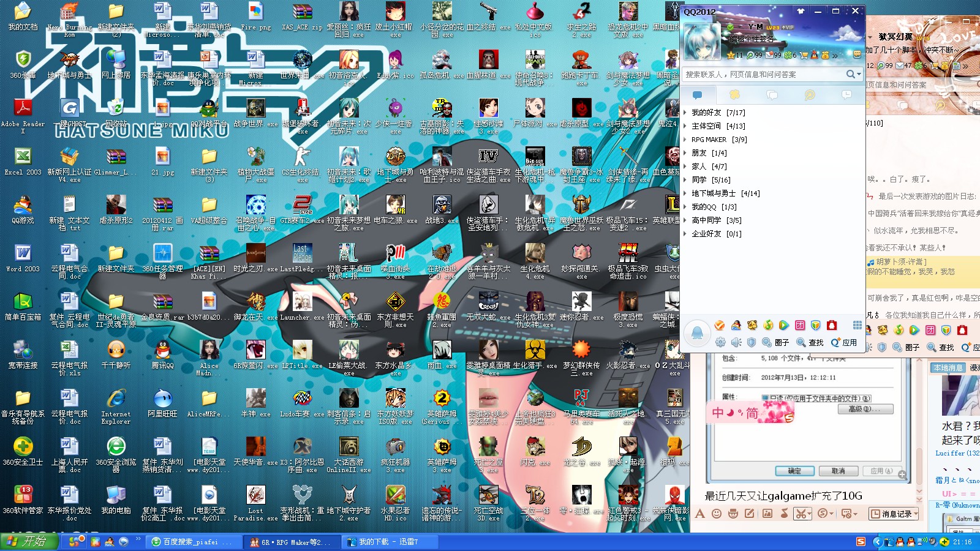Click the 开始 Start button
Screen dimensions: 980x551
pyautogui.click(x=29, y=541)
